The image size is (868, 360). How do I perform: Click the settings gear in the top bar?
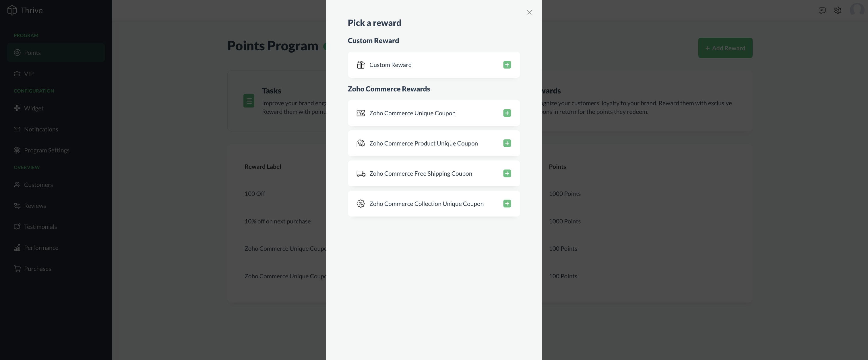(x=838, y=10)
